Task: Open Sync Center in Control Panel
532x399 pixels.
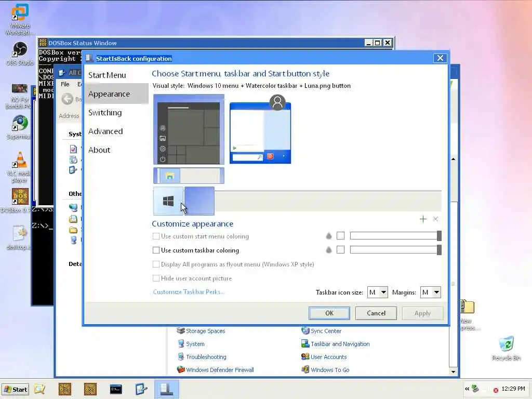Action: pos(326,331)
